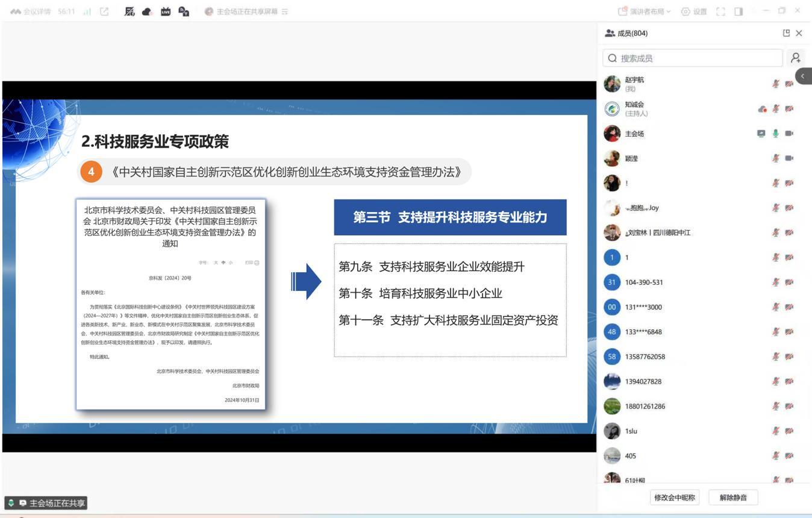Select member 赵宇航 (我)
Image resolution: width=812 pixels, height=518 pixels.
pyautogui.click(x=704, y=84)
